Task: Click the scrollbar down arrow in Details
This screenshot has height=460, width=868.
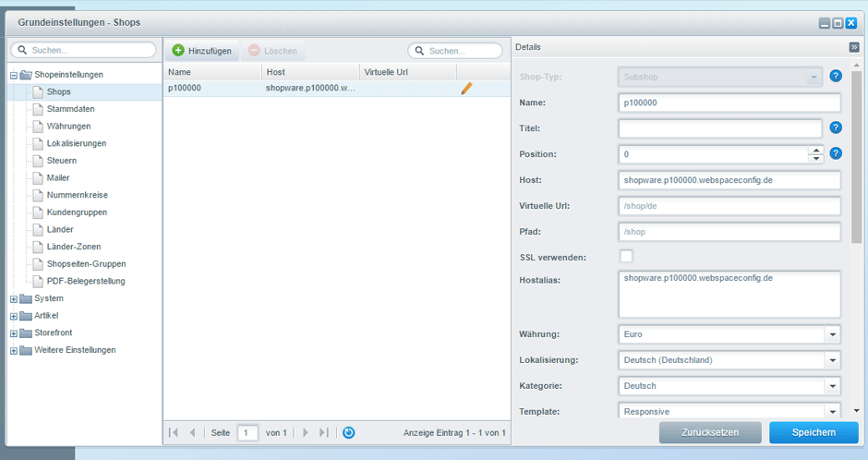Action: tap(857, 411)
